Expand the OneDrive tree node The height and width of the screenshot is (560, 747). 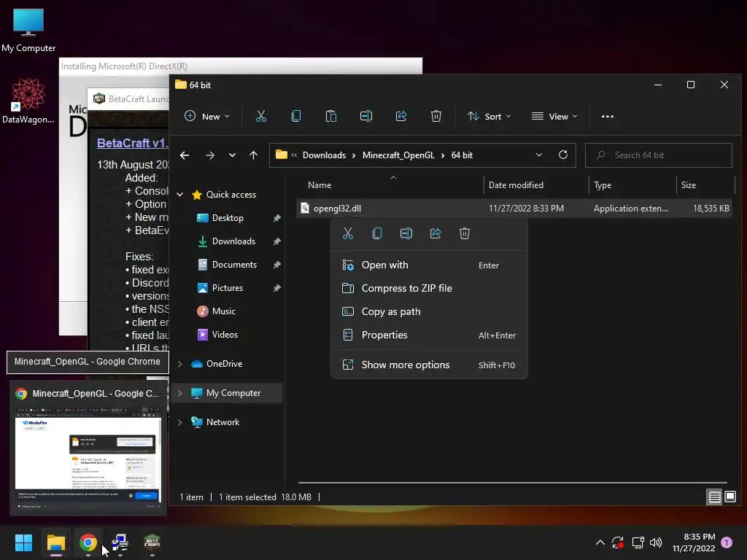180,364
